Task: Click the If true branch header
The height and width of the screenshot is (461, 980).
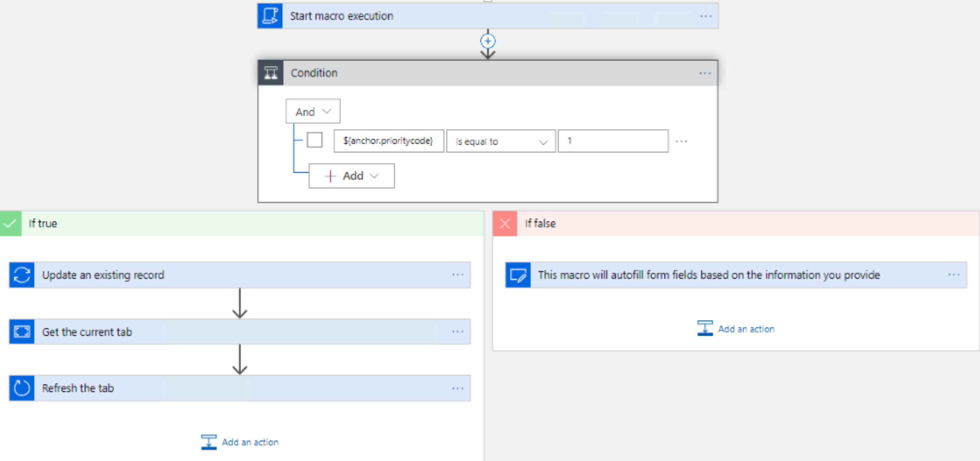Action: tap(242, 223)
